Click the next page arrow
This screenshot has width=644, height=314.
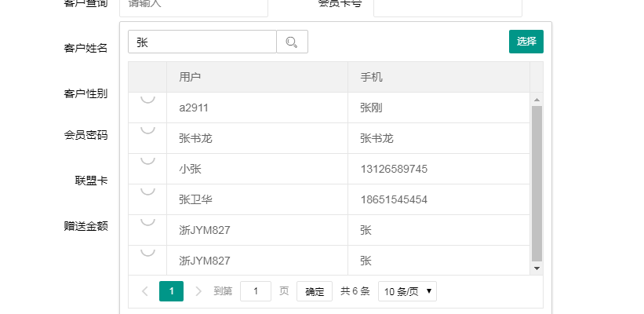click(x=198, y=291)
